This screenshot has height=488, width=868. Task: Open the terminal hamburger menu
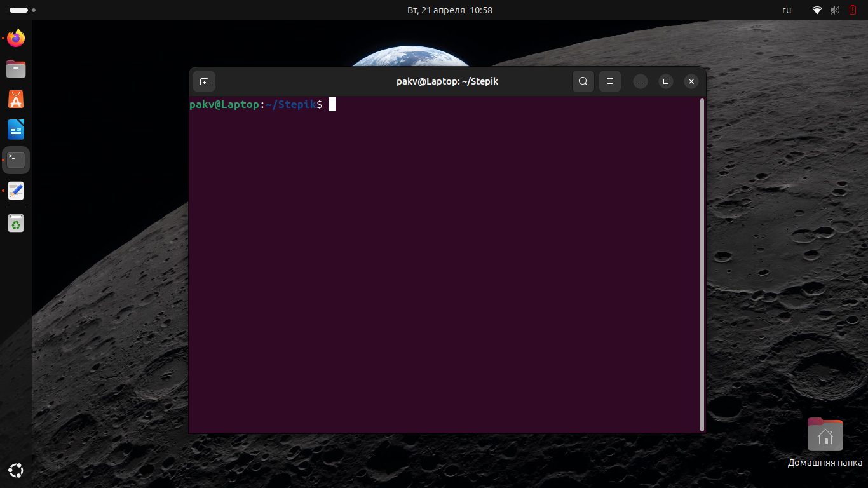610,81
